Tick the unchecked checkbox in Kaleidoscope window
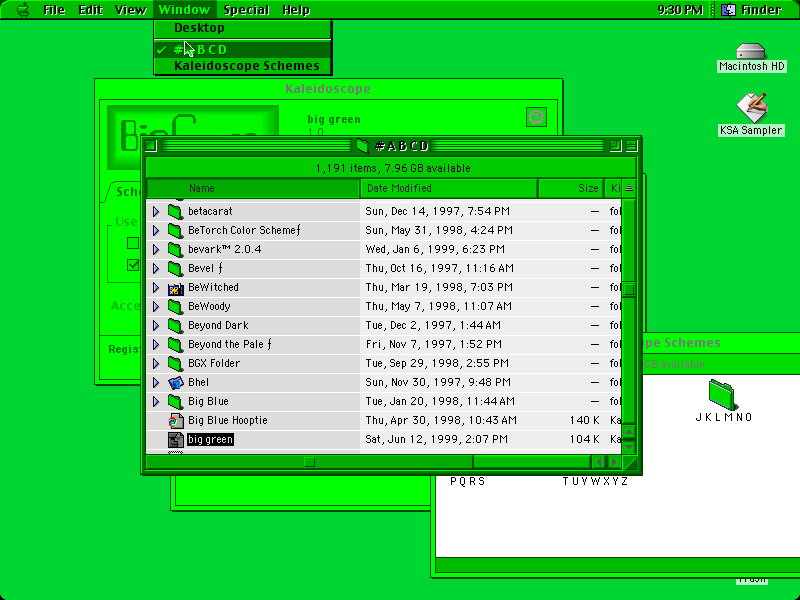800x600 pixels. 133,243
